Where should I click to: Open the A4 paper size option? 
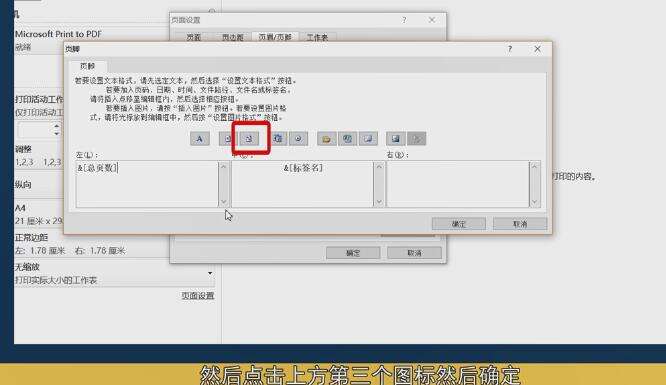(39, 214)
